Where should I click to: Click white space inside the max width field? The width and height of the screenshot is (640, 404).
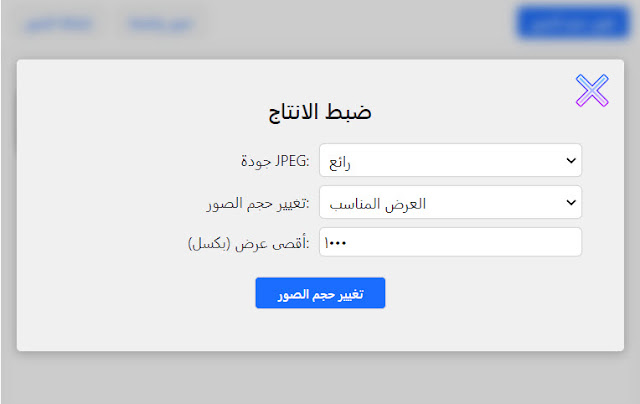point(463,242)
